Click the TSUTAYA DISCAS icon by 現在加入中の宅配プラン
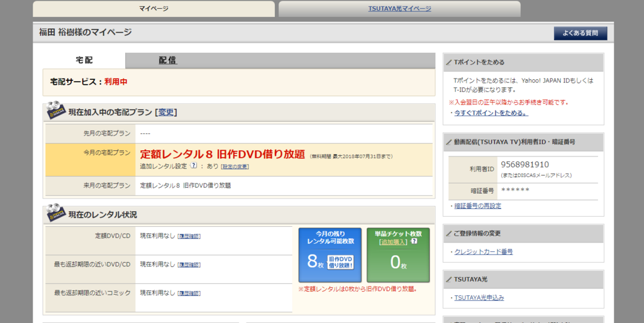The width and height of the screenshot is (644, 323). coord(55,111)
